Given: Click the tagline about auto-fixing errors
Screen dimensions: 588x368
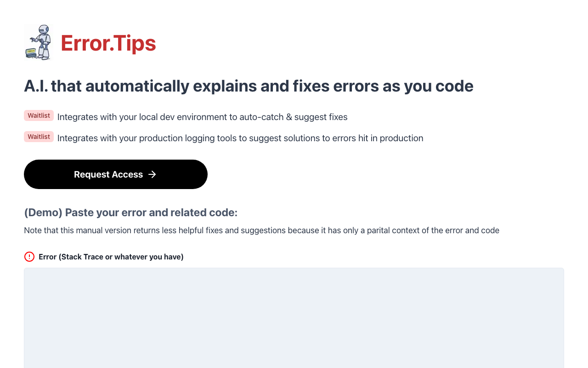Looking at the screenshot, I should tap(249, 86).
